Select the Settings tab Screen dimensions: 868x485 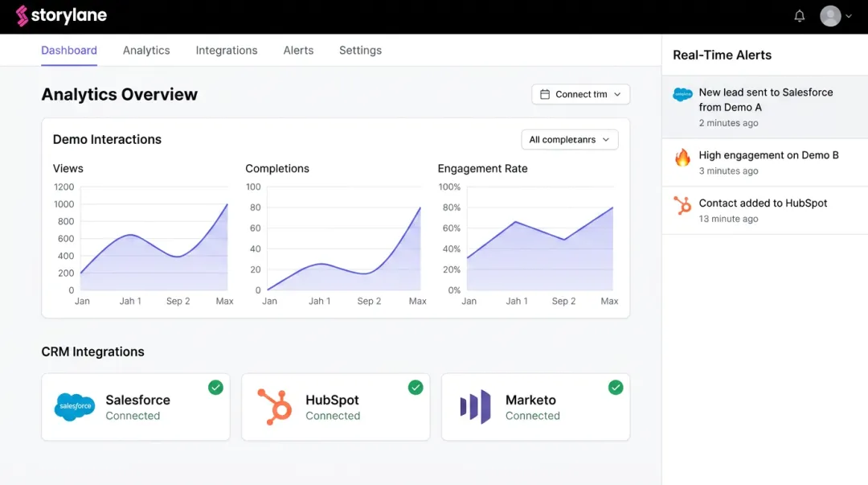click(x=360, y=51)
